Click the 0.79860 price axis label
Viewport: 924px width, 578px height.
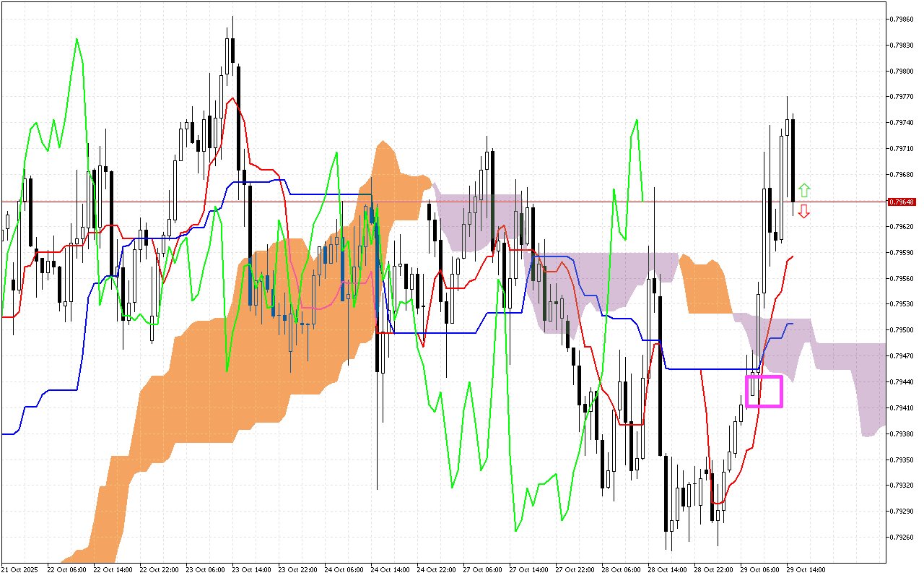(x=902, y=19)
